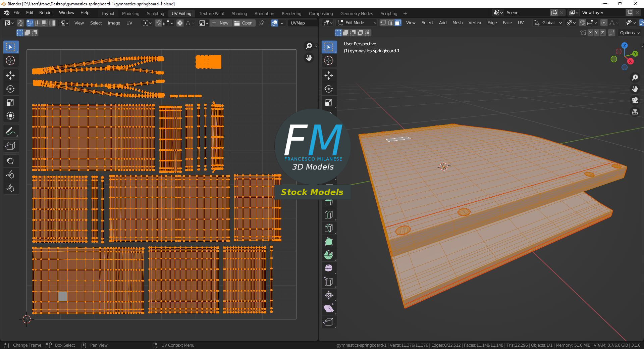Select the UV Pinch sculpt tool
The width and height of the screenshot is (644, 349).
pyautogui.click(x=11, y=188)
